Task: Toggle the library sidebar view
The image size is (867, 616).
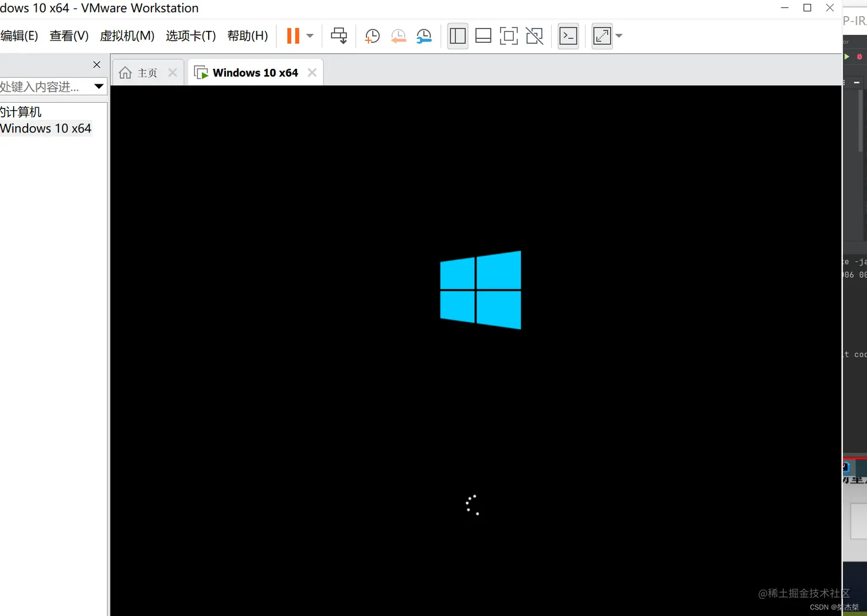Action: [458, 36]
